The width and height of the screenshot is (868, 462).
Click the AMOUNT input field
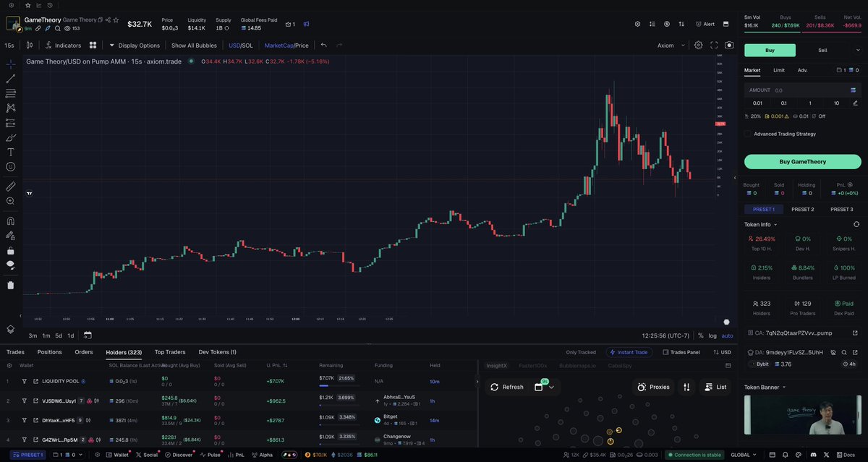coord(802,90)
